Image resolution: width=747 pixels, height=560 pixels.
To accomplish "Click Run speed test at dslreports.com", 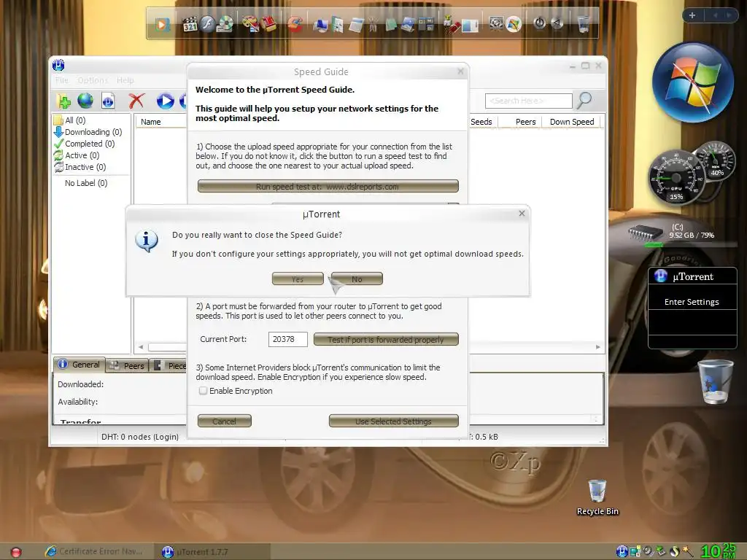I will pyautogui.click(x=328, y=186).
